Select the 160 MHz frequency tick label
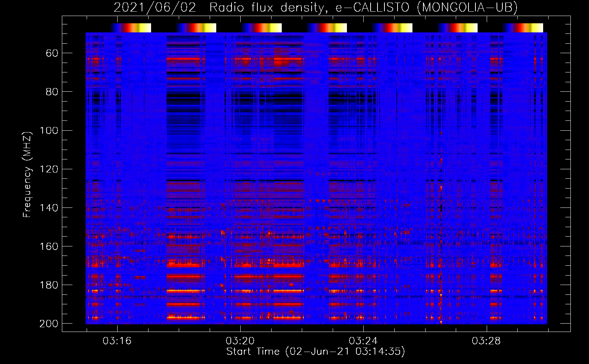The image size is (589, 364). (49, 246)
